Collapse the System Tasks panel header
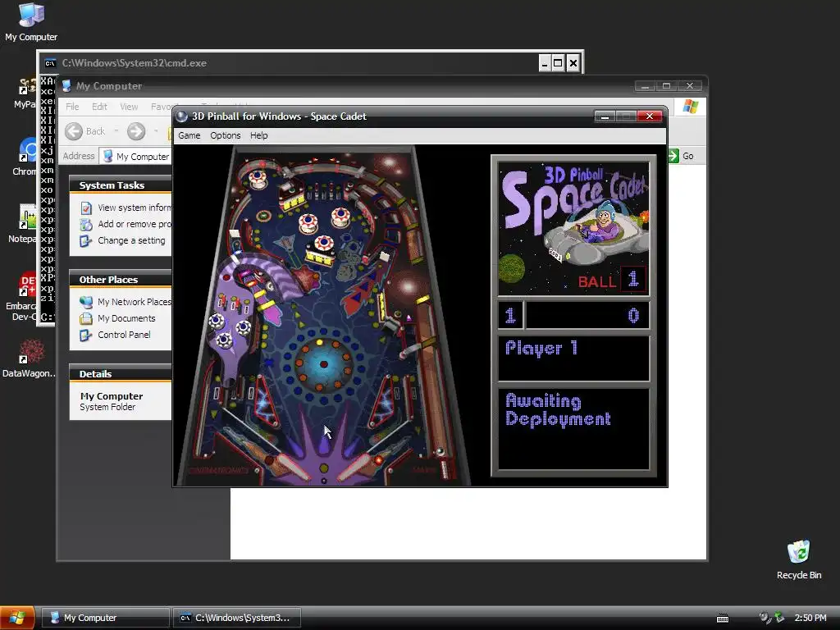Viewport: 840px width, 630px height. (x=121, y=185)
